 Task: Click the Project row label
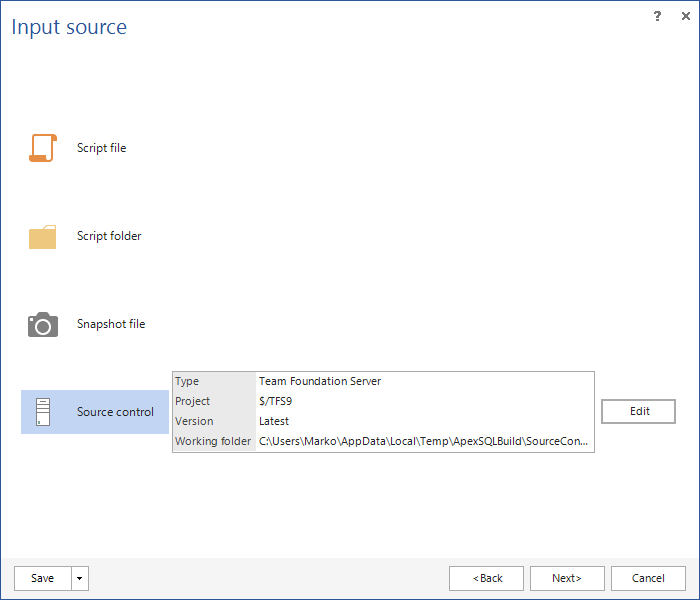[192, 401]
